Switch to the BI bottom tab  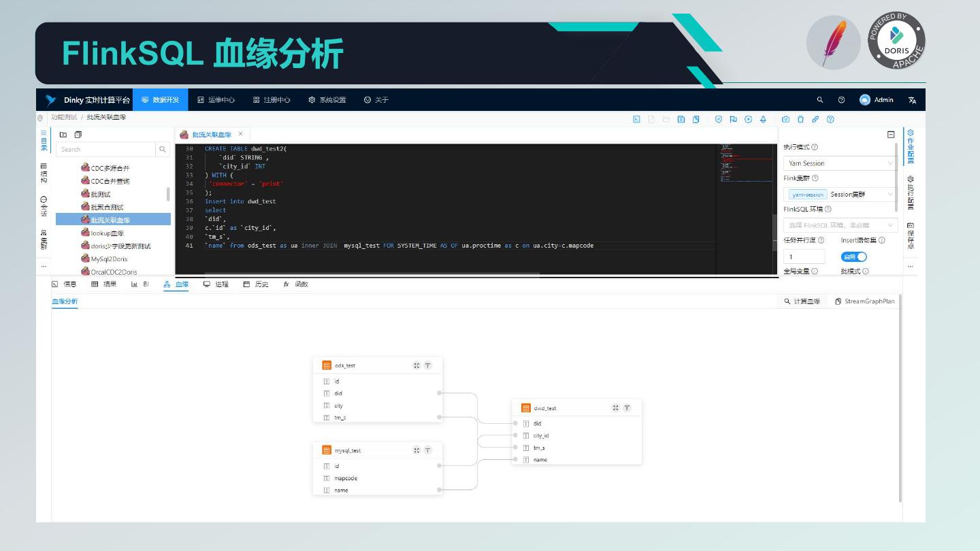[140, 284]
